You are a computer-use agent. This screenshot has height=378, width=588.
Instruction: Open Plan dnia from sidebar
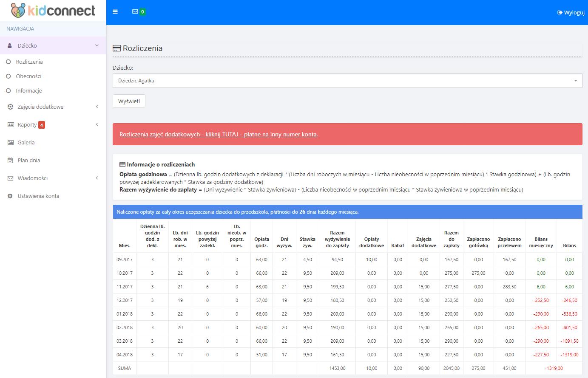[x=29, y=160]
